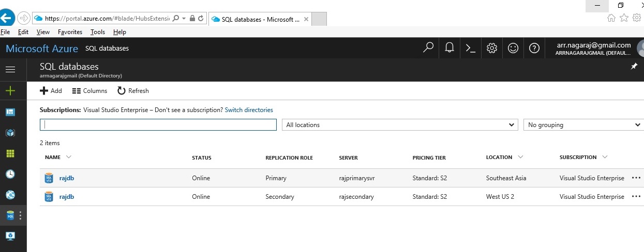The height and width of the screenshot is (252, 644).
Task: Click the browser forward arrow button
Action: [23, 18]
